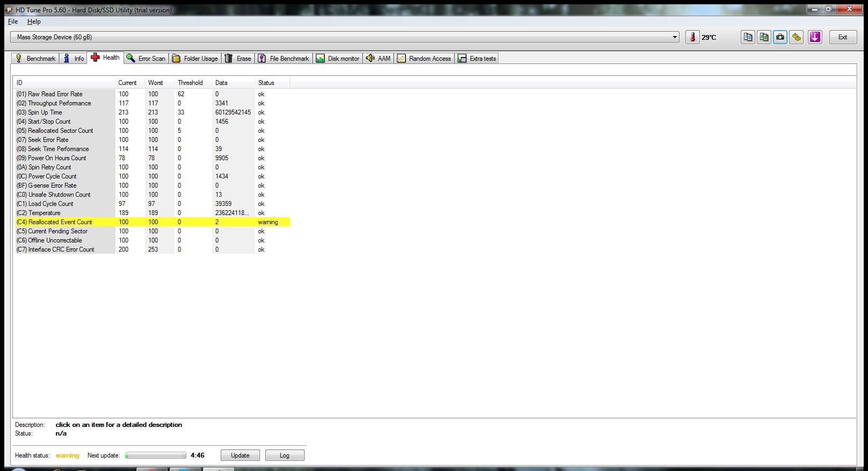Select the Seek Time Performance row
The height and width of the screenshot is (471, 868).
click(x=153, y=149)
